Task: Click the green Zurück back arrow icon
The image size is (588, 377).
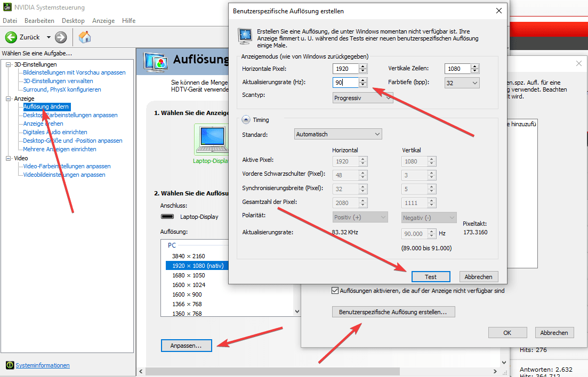Action: [x=11, y=37]
